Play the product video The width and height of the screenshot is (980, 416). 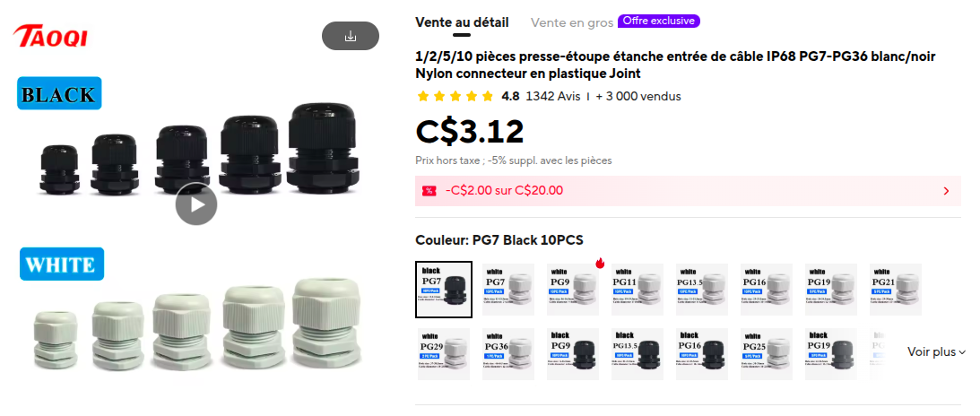pos(196,204)
